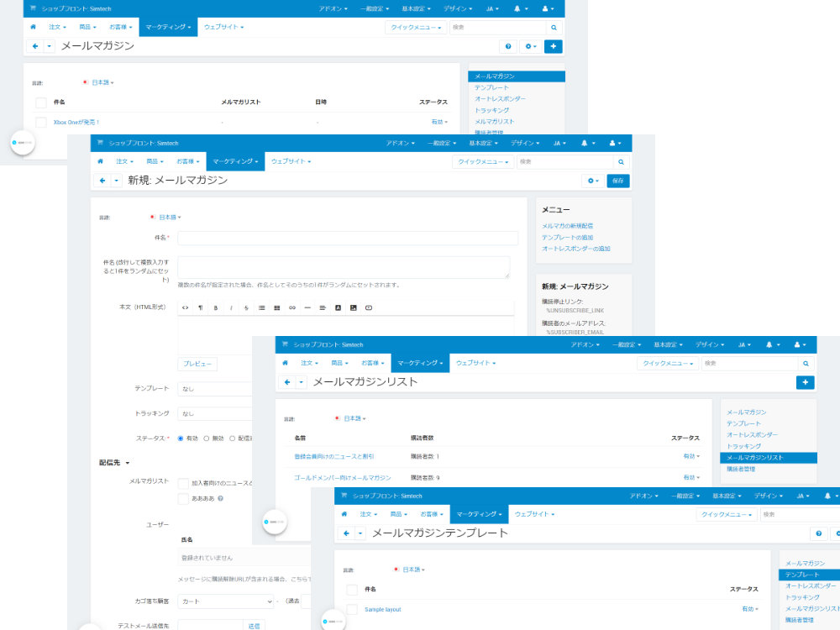Click the 保存 save button
The width and height of the screenshot is (840, 630).
[x=617, y=181]
